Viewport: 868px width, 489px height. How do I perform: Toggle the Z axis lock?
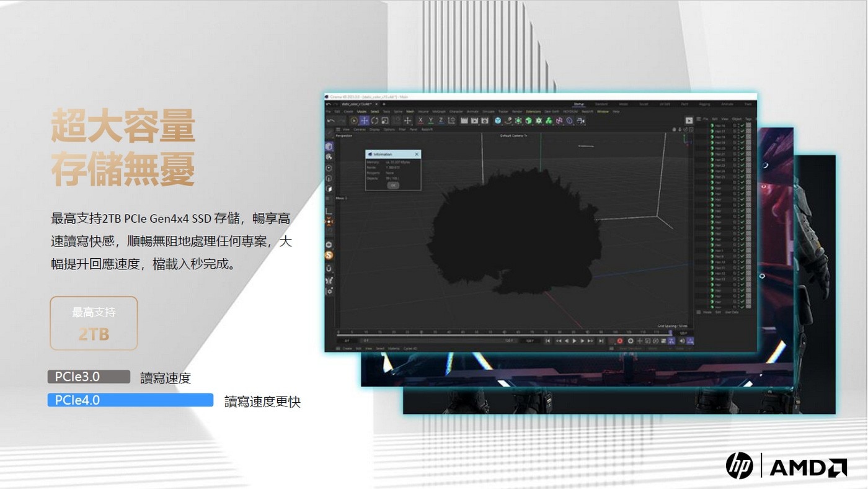coord(441,121)
